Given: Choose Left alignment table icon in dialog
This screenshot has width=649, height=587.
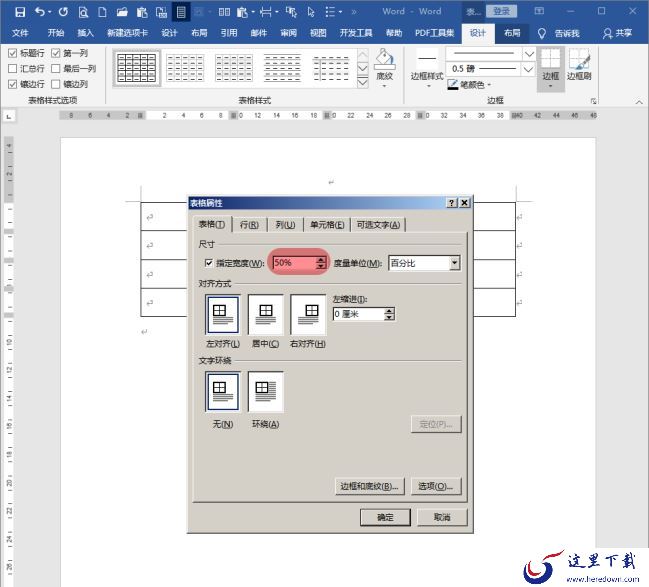Looking at the screenshot, I should tap(223, 314).
